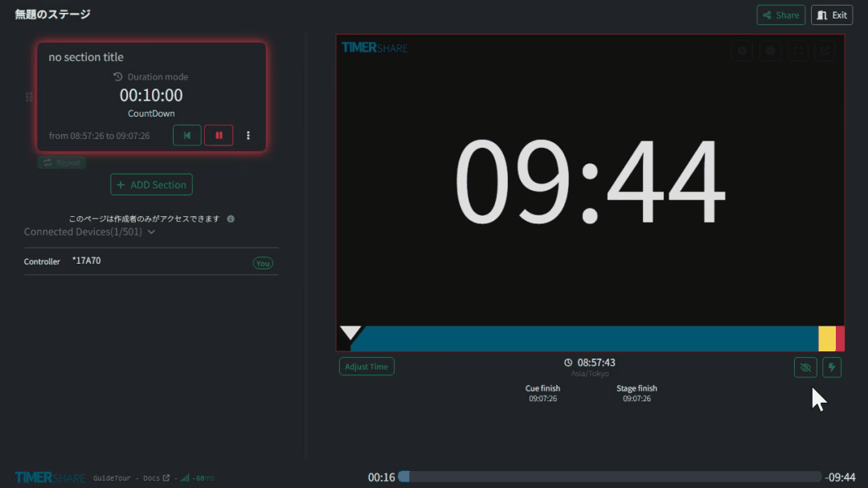Pause the running countdown section
Screen dimensions: 868x488
tap(219, 135)
